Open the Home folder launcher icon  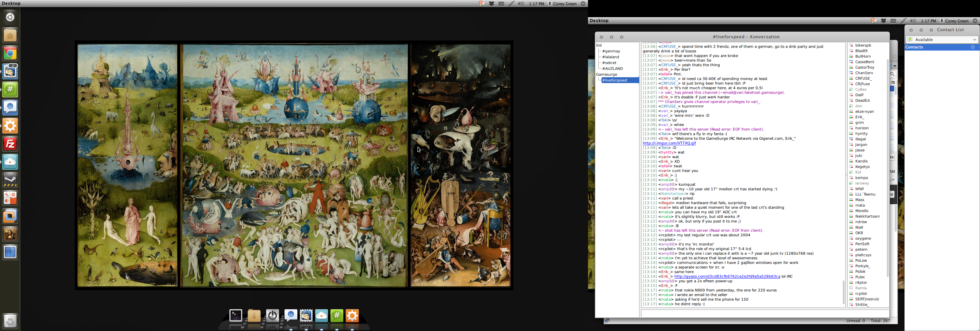10,36
